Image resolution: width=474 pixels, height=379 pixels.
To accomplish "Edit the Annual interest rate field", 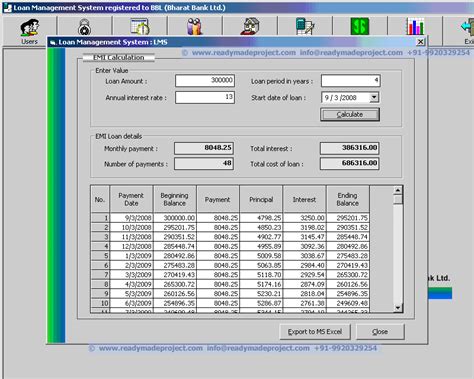I will [x=205, y=97].
